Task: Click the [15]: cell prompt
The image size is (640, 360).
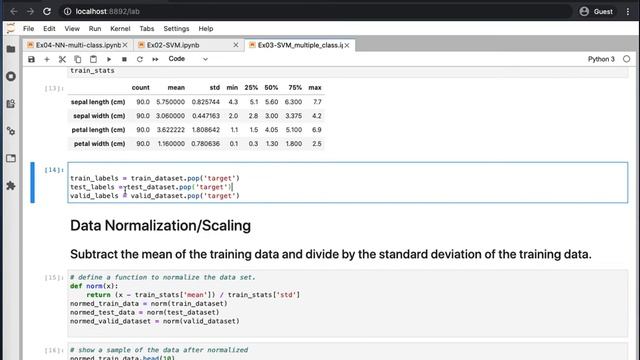Action: point(54,278)
